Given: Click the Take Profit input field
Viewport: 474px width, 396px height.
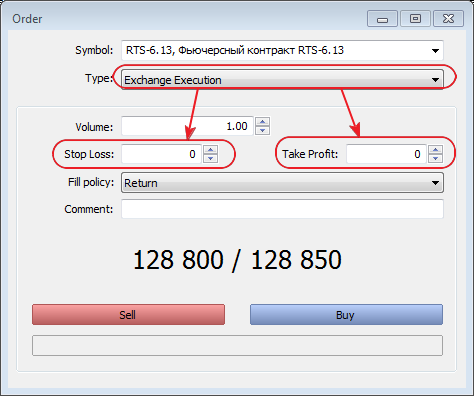Looking at the screenshot, I should (386, 154).
